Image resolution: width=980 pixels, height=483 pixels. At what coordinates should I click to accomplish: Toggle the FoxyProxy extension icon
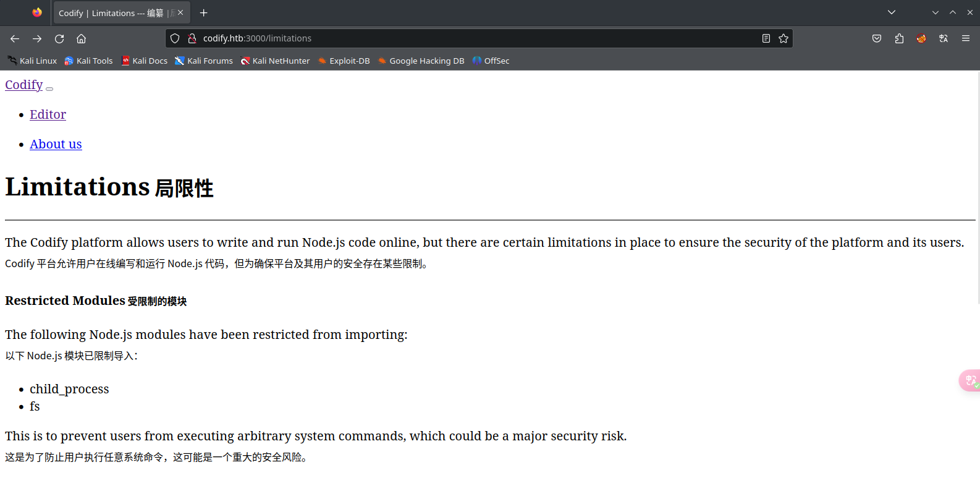(x=921, y=38)
